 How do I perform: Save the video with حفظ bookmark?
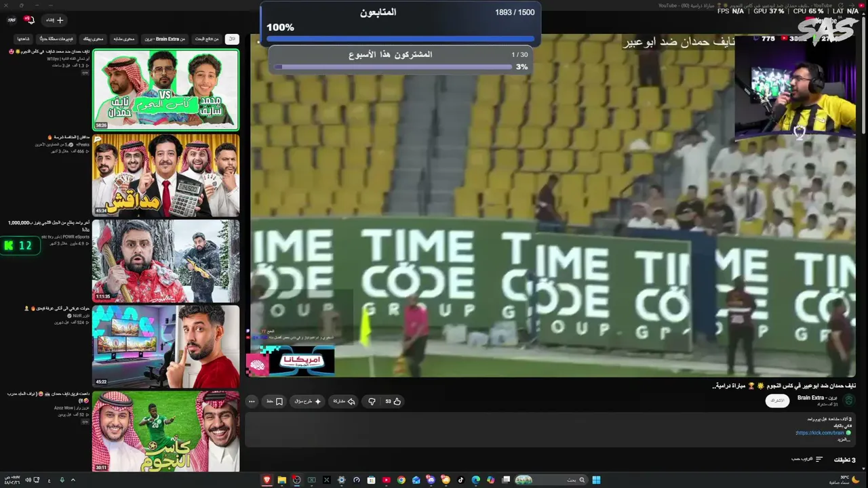[x=274, y=401]
